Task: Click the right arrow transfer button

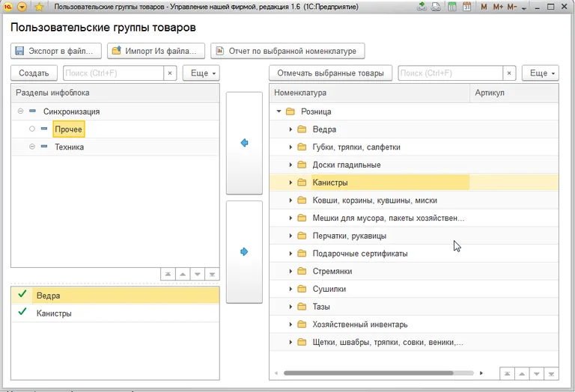Action: tap(244, 252)
